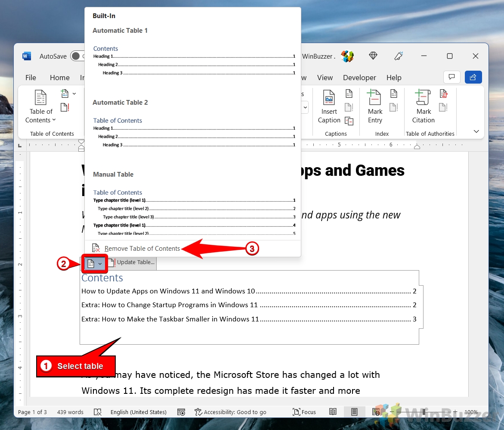Click the Insert Caption button
Viewport: 504px width, 430px height.
click(329, 106)
